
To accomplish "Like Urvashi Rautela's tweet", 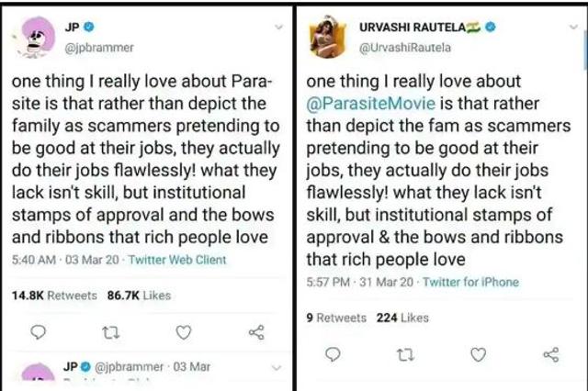I will click(478, 354).
